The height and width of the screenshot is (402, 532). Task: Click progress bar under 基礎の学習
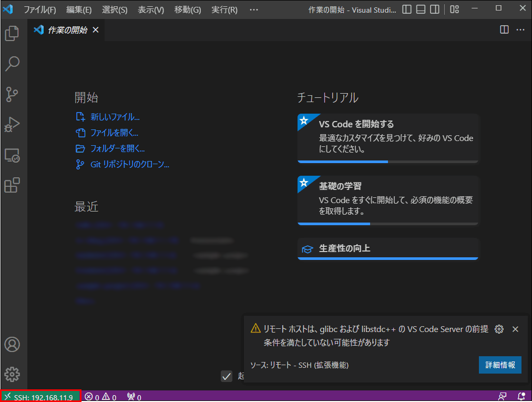coord(388,224)
